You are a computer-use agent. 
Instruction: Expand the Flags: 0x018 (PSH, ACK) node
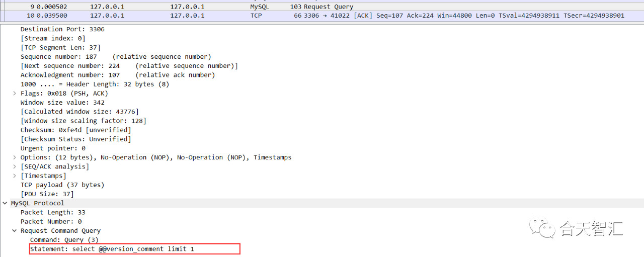(x=14, y=93)
